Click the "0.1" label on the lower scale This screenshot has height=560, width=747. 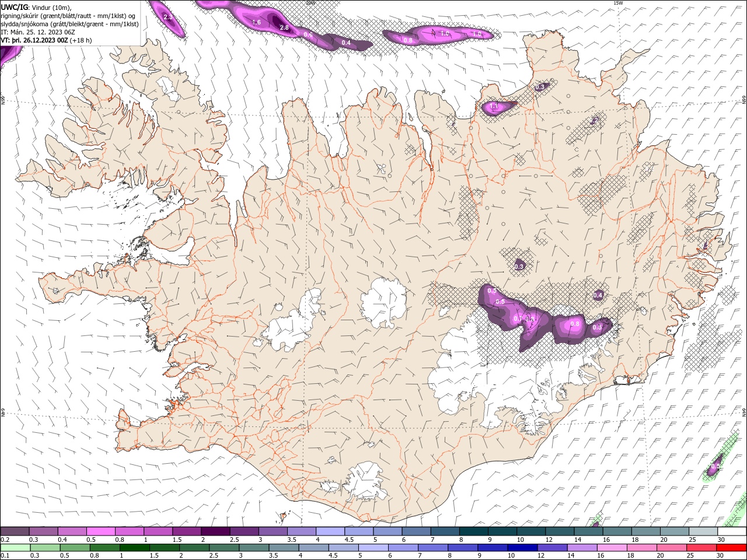click(x=4, y=556)
